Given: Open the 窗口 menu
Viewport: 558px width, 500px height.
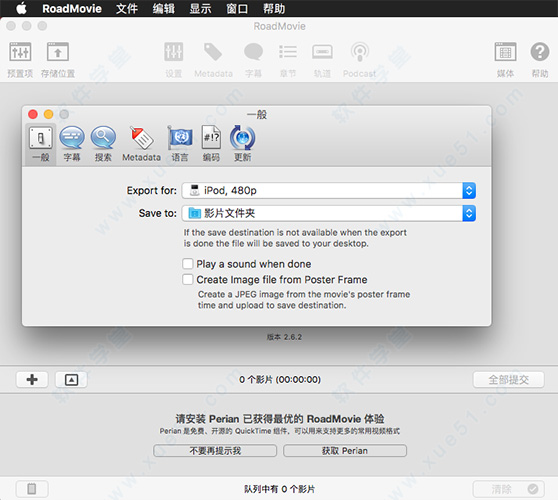Looking at the screenshot, I should pyautogui.click(x=237, y=8).
